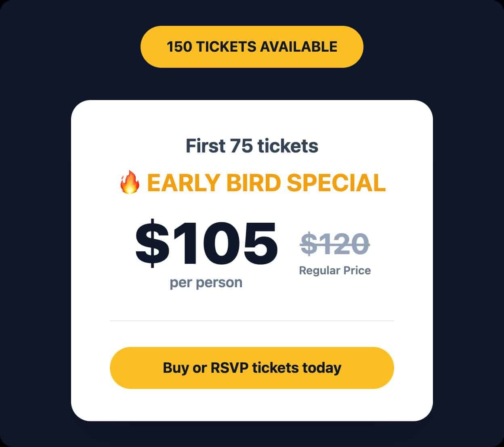Click the number 150 in the badge
504x447 pixels.
[180, 47]
